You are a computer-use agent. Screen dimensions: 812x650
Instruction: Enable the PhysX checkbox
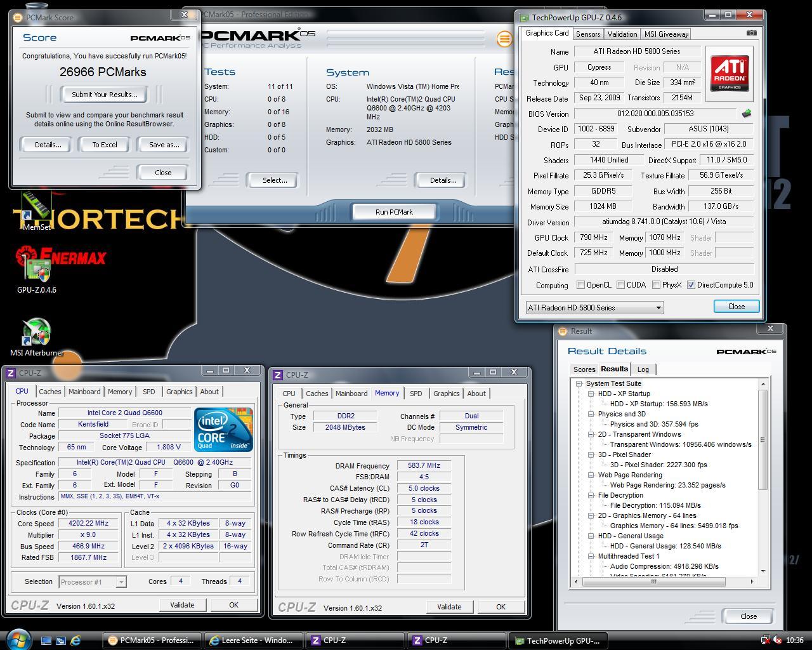[656, 285]
